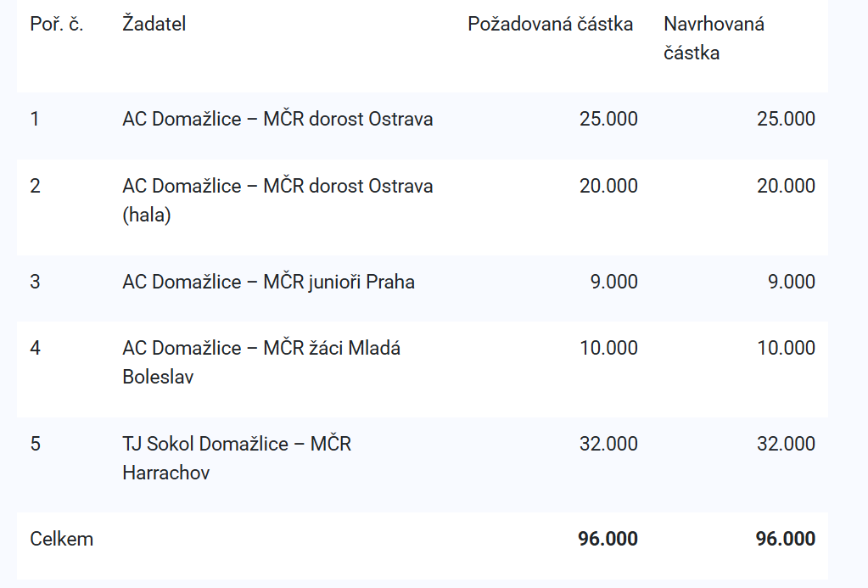The width and height of the screenshot is (868, 588).
Task: Click 'AC Domažlice – MČR žáci Mladá Boleslav'
Action: tap(261, 362)
